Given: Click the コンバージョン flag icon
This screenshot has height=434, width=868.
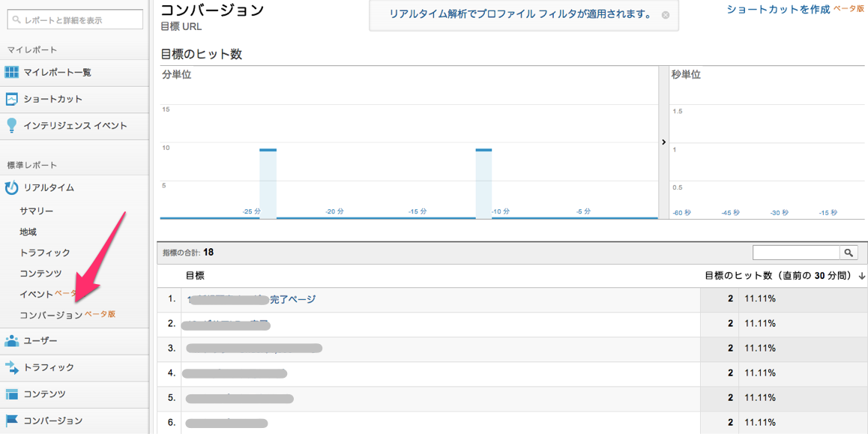Looking at the screenshot, I should (12, 421).
